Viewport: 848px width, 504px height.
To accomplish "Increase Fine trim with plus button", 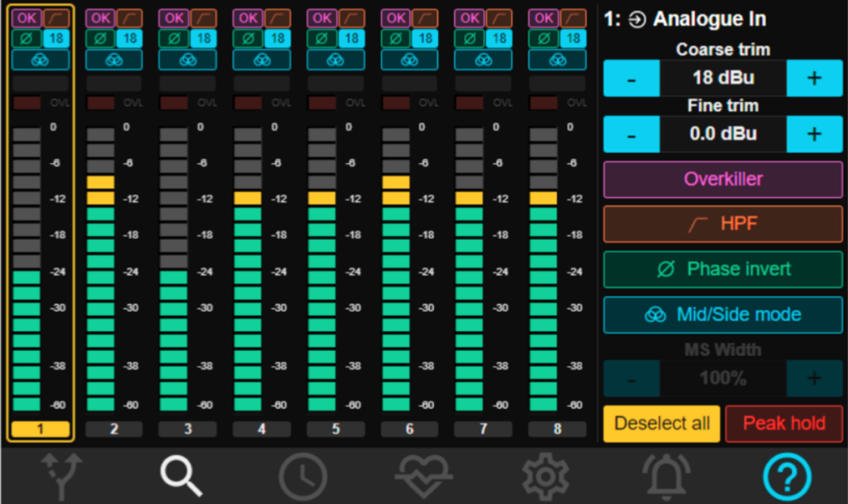I will 814,134.
